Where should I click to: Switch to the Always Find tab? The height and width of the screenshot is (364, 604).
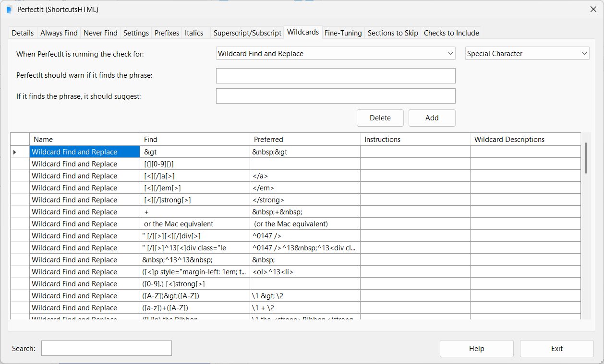59,33
